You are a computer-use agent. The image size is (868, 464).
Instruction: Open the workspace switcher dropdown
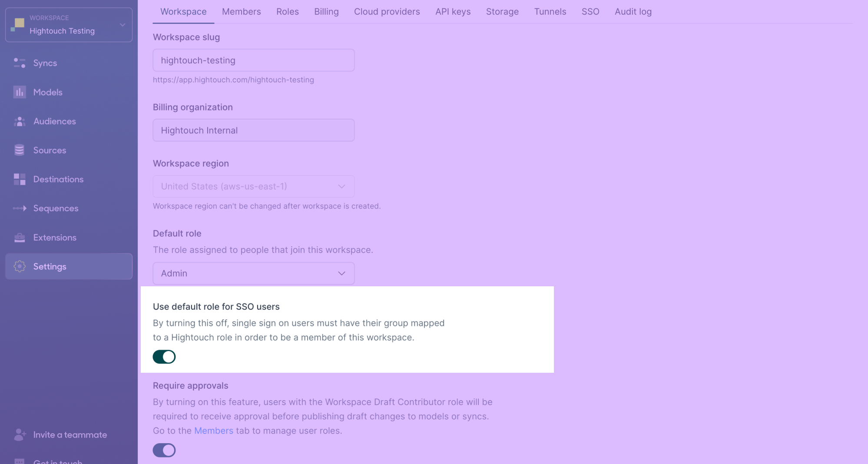(x=69, y=25)
